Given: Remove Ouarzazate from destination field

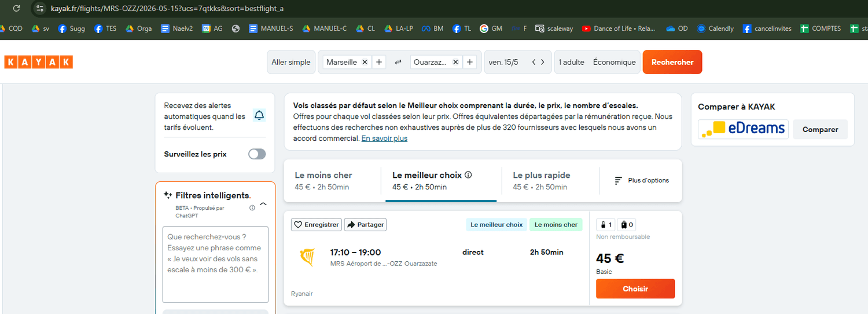Looking at the screenshot, I should pyautogui.click(x=455, y=62).
